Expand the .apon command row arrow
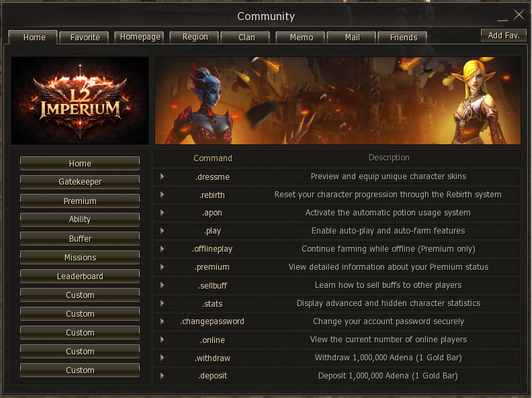Screen dimensions: 532x398 pos(162,213)
